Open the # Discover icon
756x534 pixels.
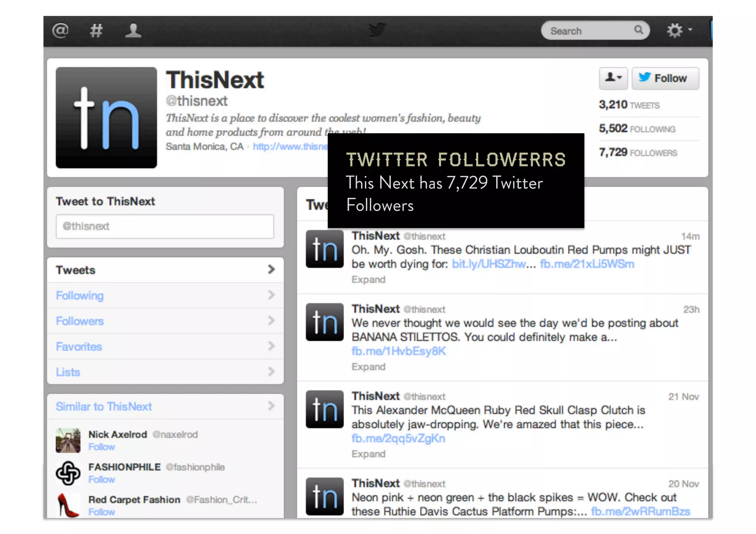click(96, 30)
